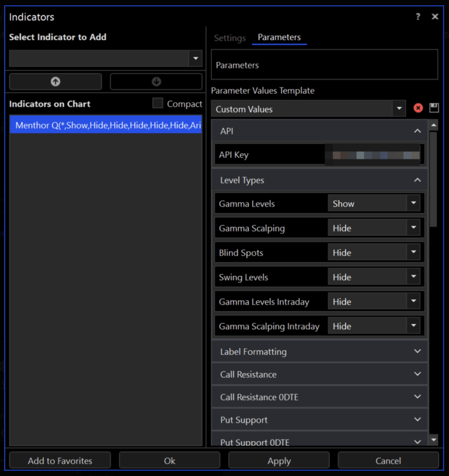Switch to the Settings tab

coord(230,38)
